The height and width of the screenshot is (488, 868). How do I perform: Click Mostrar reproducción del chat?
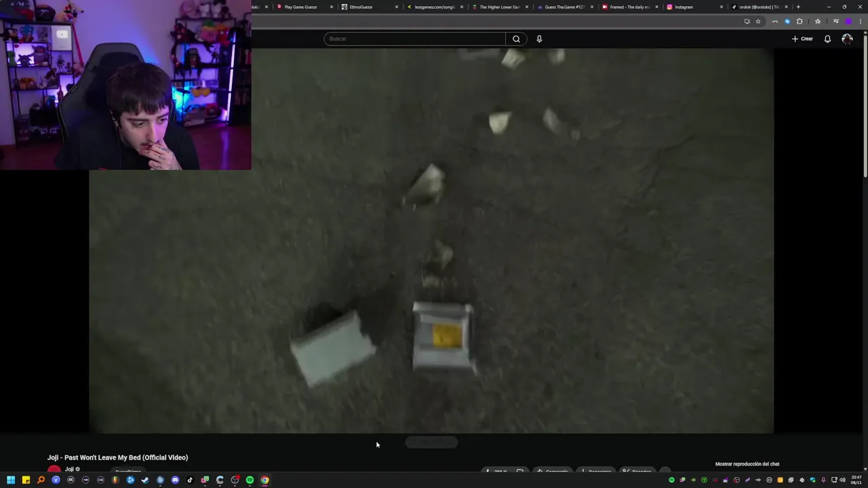pos(747,464)
